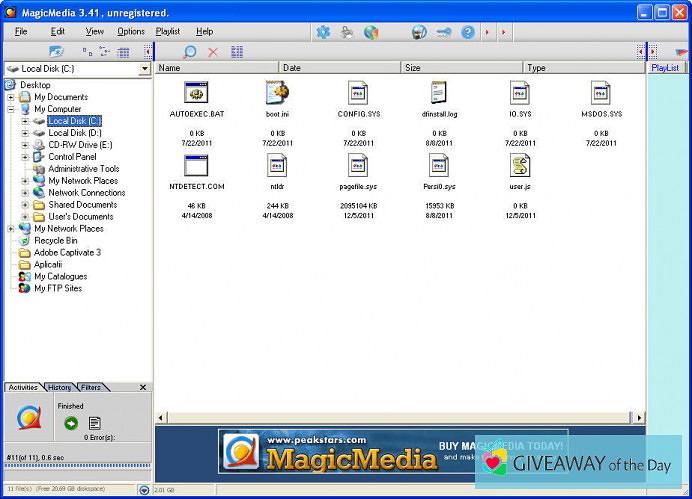Open the Local Disk (C:) drive dropdown
The height and width of the screenshot is (499, 692).
coord(145,69)
